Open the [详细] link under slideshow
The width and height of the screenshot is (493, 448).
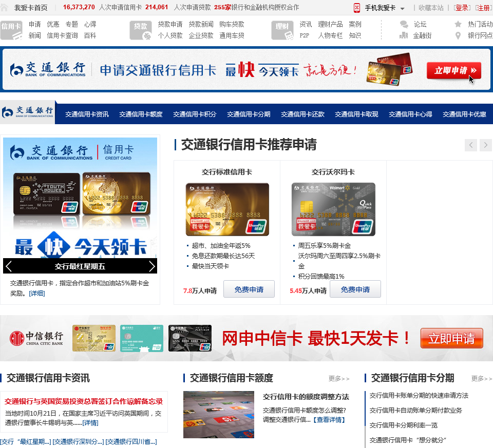(37, 294)
